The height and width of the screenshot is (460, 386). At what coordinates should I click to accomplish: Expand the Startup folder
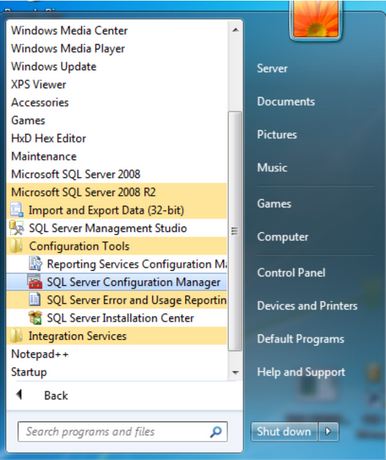click(29, 372)
